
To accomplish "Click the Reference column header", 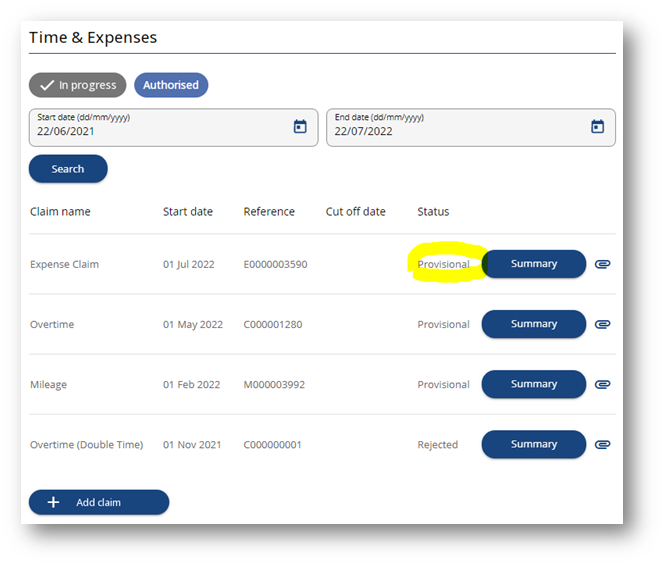I will (x=269, y=212).
